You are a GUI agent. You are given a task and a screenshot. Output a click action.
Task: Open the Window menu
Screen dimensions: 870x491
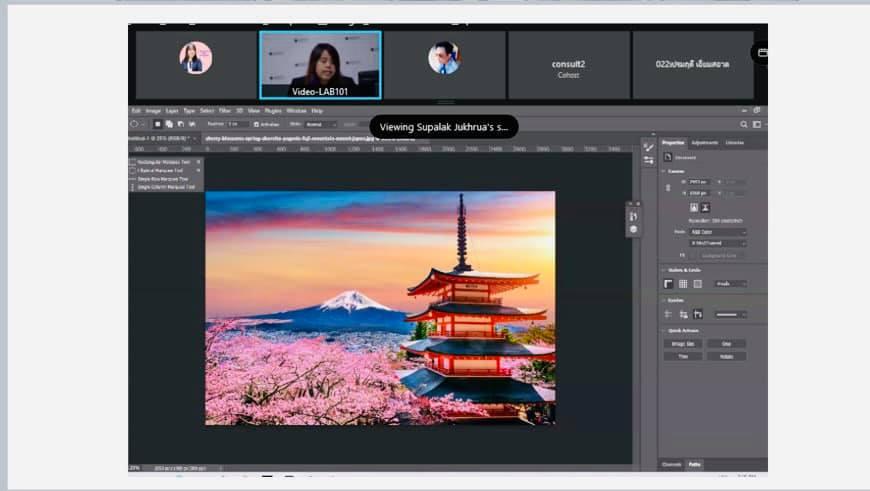click(296, 111)
